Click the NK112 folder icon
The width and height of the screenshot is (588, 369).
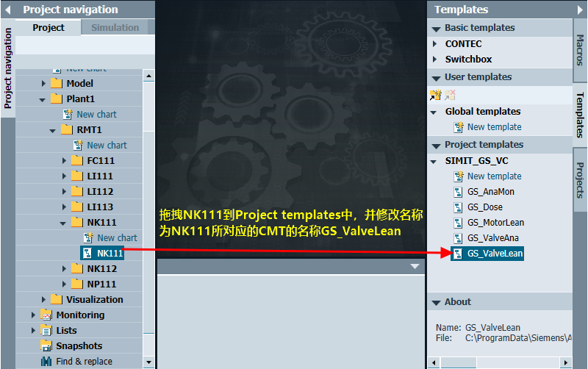[77, 268]
